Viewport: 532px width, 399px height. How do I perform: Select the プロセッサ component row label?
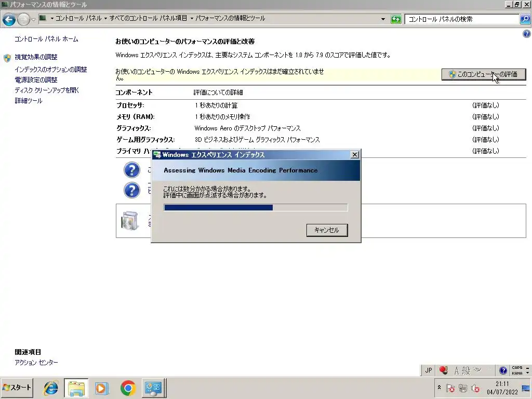[x=130, y=105]
